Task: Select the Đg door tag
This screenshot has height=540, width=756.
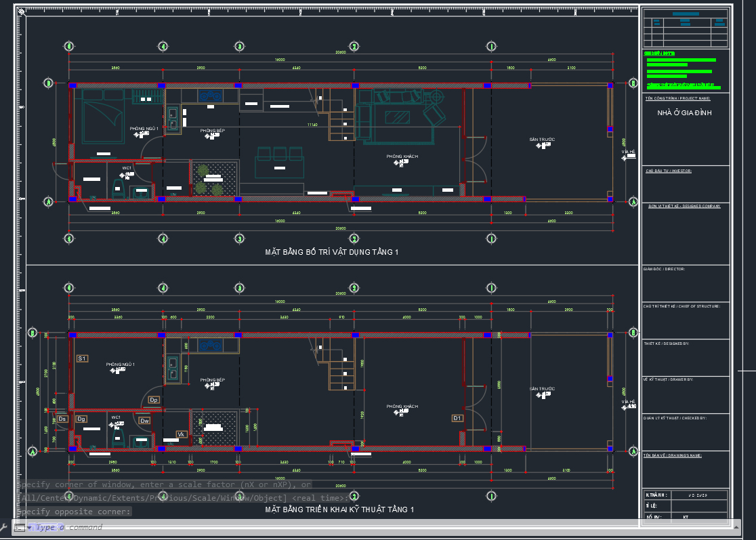Action: coord(81,419)
